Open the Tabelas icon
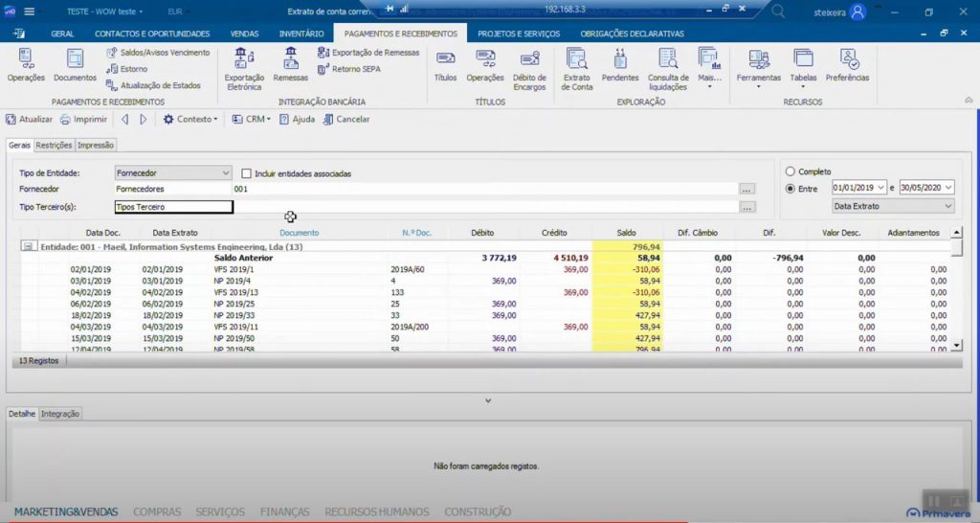The width and height of the screenshot is (980, 523). [803, 64]
